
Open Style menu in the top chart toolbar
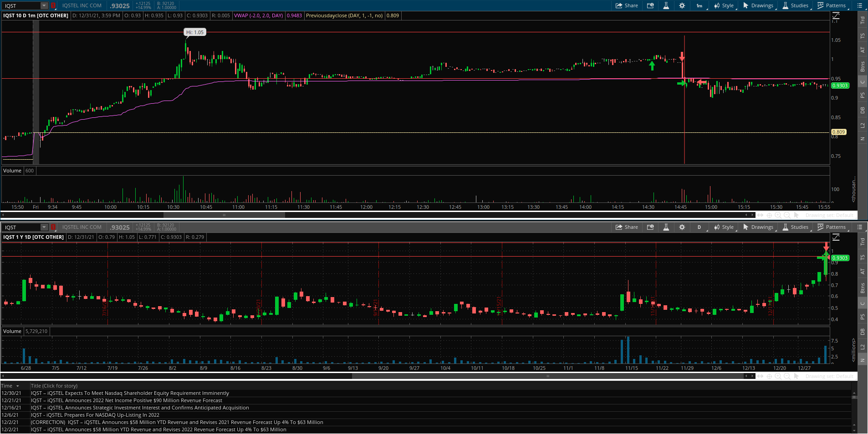click(724, 5)
